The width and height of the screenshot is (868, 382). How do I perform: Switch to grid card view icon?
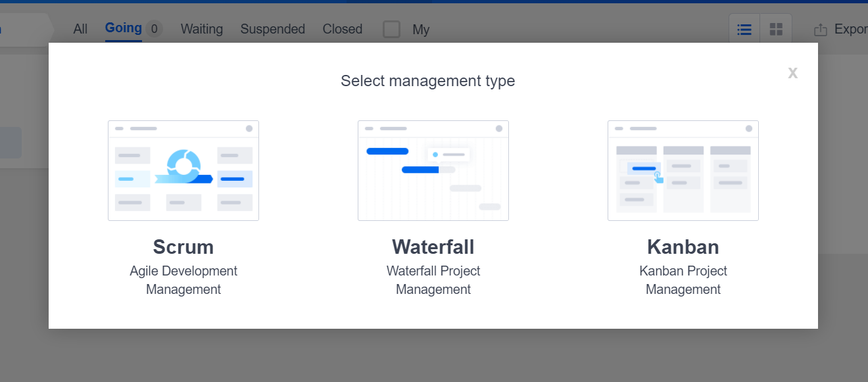(x=776, y=30)
